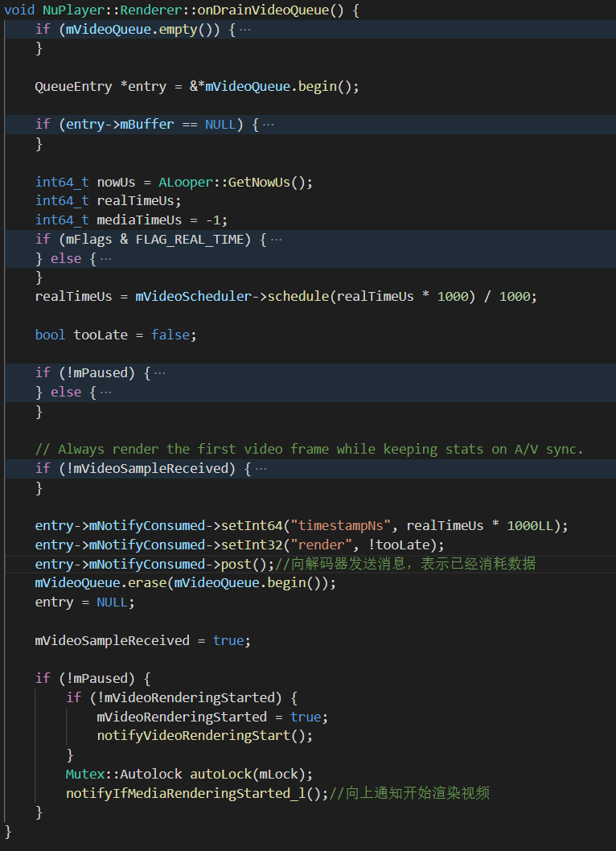
Task: Expand folded FLAG_REAL_TIME if block ellipsis
Action: [x=277, y=240]
